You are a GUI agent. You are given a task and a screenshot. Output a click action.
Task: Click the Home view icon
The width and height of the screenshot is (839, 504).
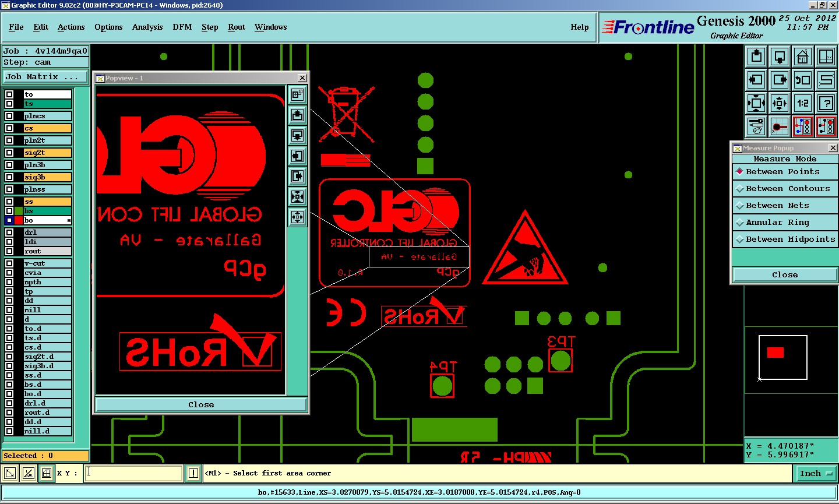[803, 57]
